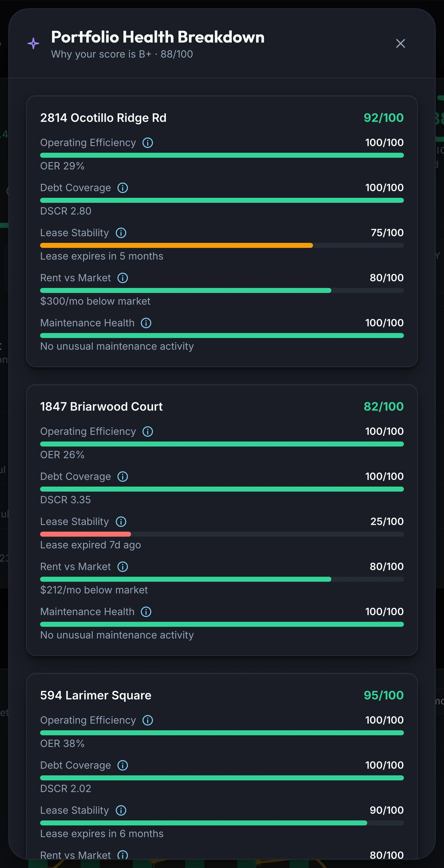
Task: Click Briarwood Rent vs Market info icon
Action: [123, 567]
